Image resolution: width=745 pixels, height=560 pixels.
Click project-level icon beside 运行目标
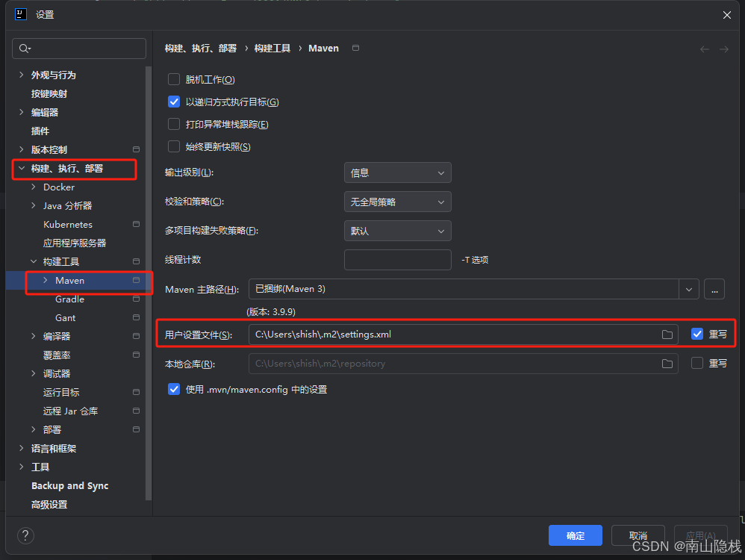click(x=137, y=392)
